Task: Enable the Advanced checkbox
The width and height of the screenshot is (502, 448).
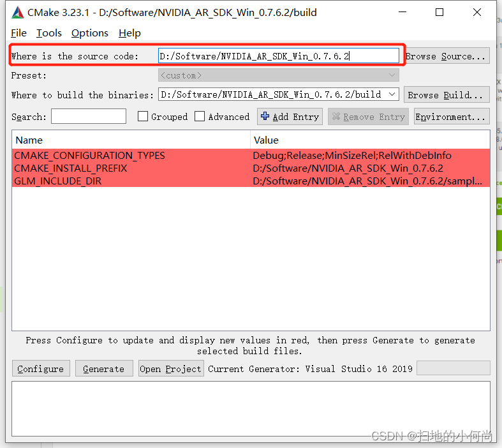Action: tap(200, 116)
